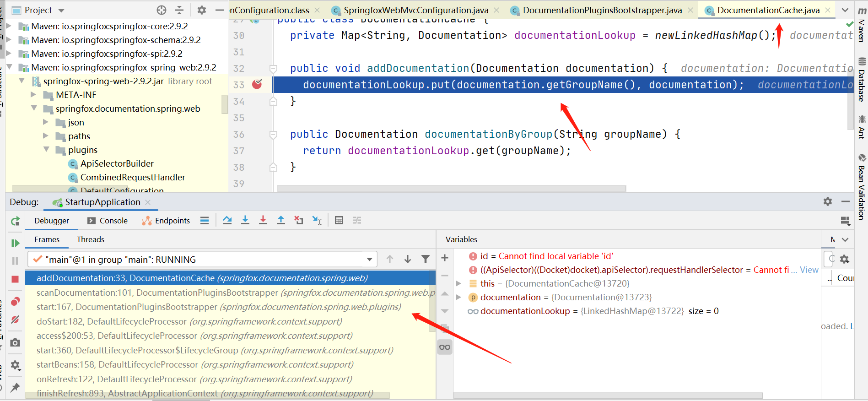Click the Step Over debugger button
The height and width of the screenshot is (401, 868).
coord(227,220)
